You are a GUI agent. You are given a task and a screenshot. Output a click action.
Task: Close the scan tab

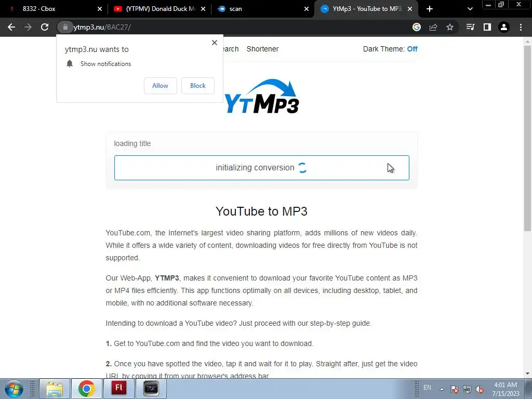point(307,9)
